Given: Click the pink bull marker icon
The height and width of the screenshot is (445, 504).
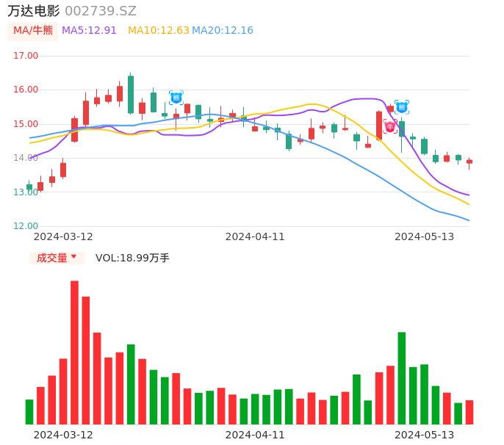Looking at the screenshot, I should [390, 126].
